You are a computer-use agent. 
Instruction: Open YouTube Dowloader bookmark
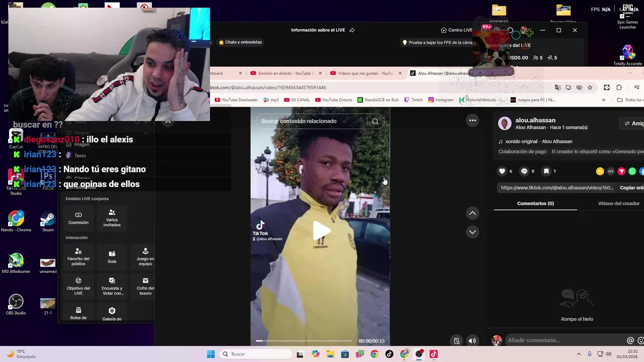click(236, 100)
